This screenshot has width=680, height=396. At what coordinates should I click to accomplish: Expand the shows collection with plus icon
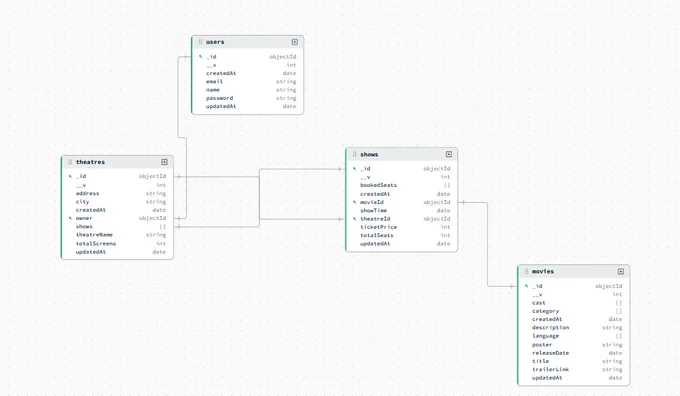(x=448, y=154)
